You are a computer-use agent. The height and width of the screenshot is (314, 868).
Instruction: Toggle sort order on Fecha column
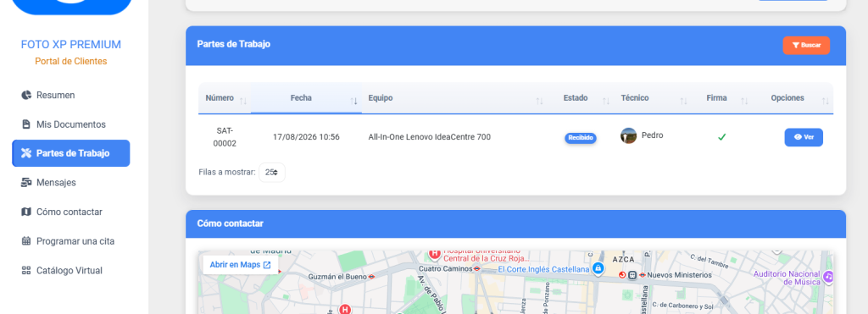coord(306,98)
